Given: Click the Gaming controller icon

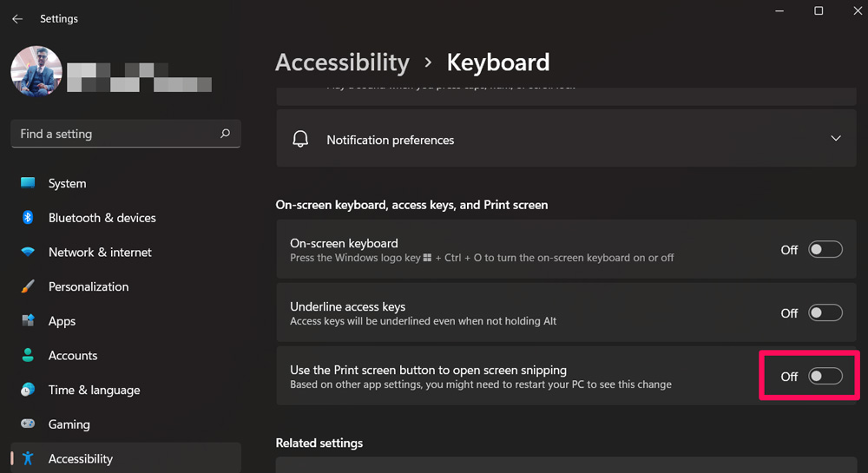Looking at the screenshot, I should 28,424.
